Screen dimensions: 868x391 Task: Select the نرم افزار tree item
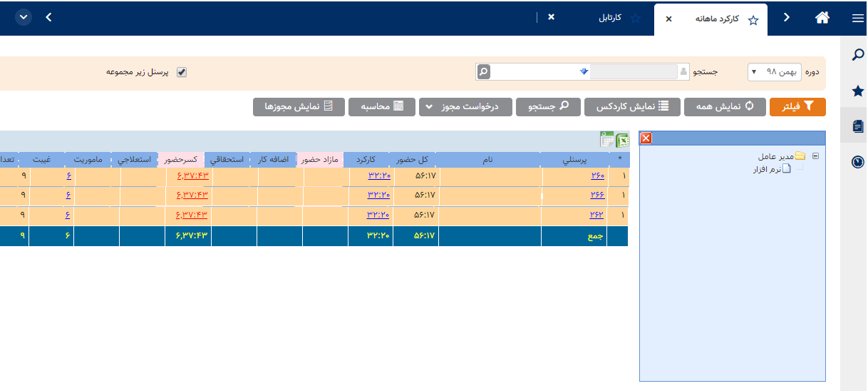coord(773,169)
